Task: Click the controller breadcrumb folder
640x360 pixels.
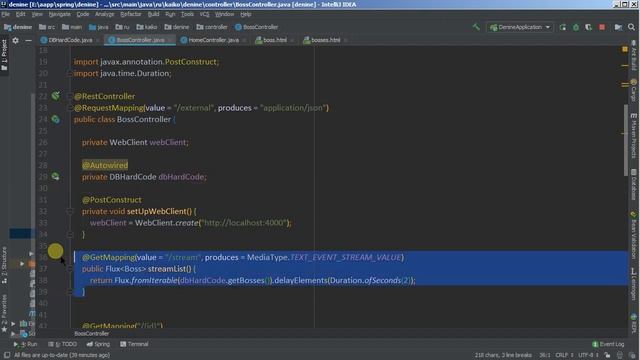Action: [x=212, y=27]
